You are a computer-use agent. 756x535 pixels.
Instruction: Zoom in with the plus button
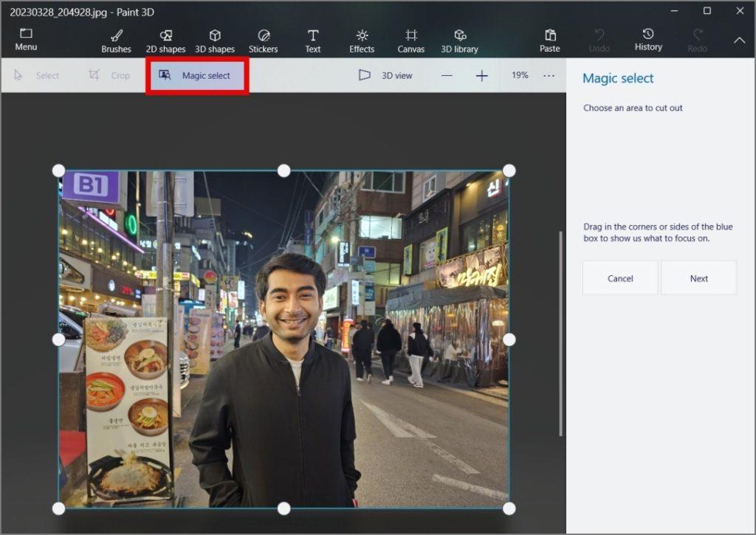(481, 76)
